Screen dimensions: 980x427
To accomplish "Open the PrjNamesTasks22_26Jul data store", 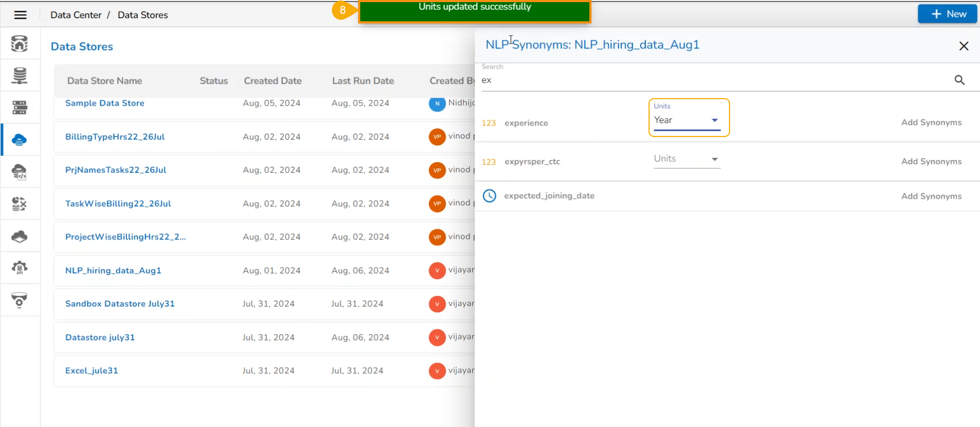I will [x=116, y=170].
